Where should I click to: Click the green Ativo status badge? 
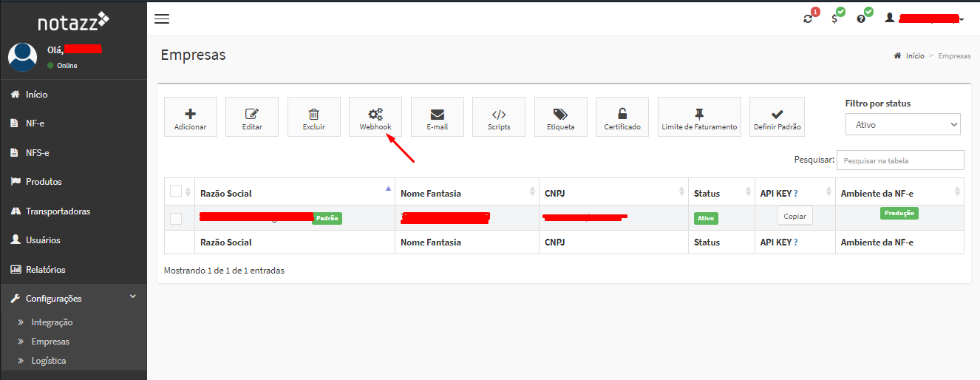point(706,218)
